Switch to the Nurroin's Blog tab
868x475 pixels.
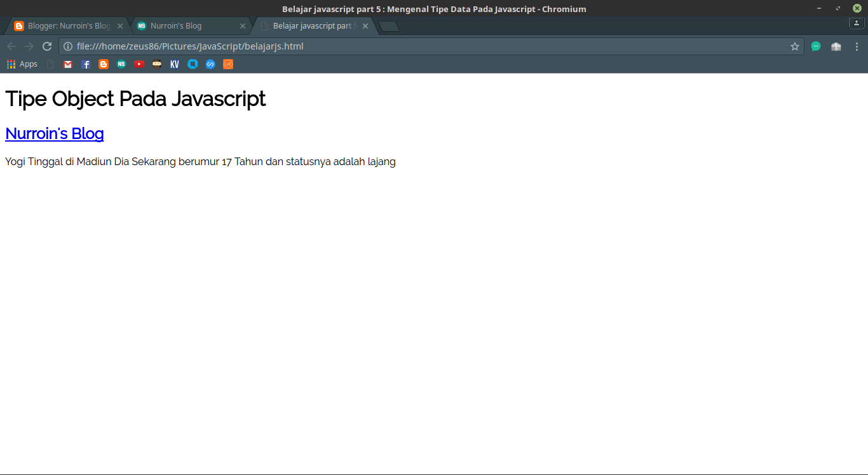(x=184, y=26)
